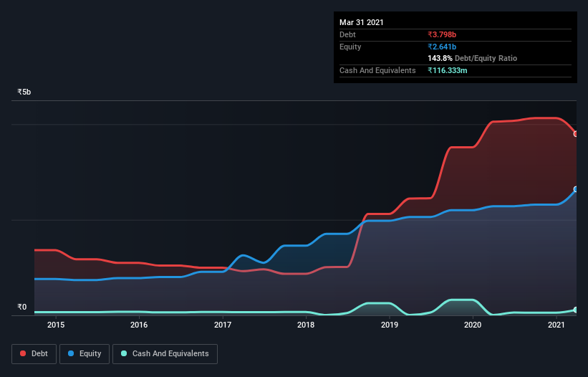Click the teal Cash endpoint marker
The width and height of the screenshot is (588, 377).
point(576,310)
